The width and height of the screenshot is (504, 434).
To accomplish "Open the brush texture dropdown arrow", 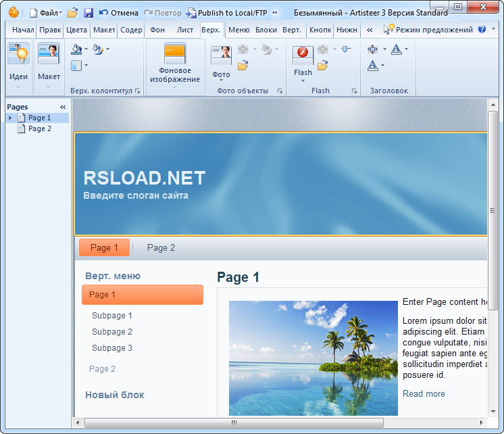I will click(x=107, y=49).
